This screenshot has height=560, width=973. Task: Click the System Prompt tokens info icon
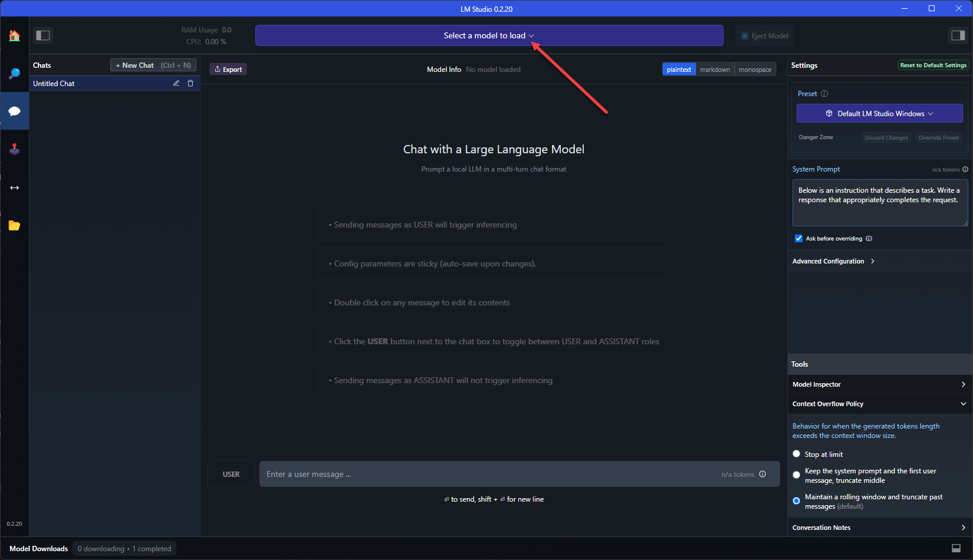[965, 169]
